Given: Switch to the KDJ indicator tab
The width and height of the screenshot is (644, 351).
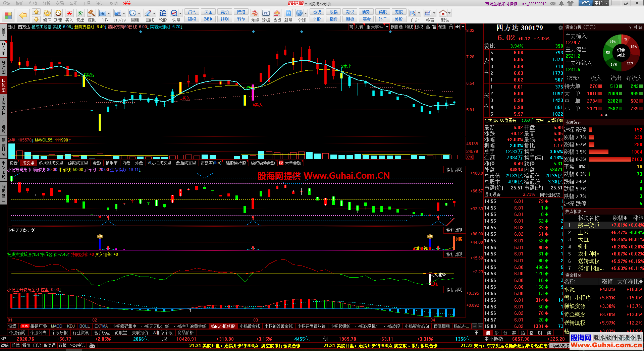Looking at the screenshot, I should 71,326.
